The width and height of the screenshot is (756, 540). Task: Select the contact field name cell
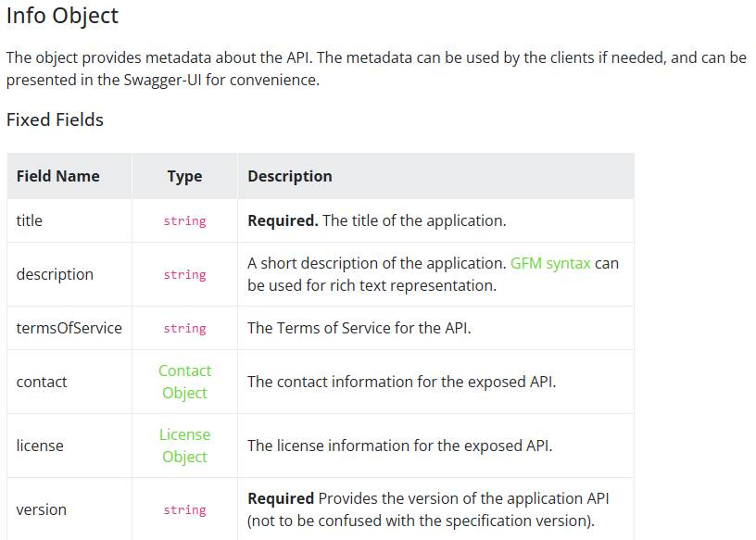[42, 382]
